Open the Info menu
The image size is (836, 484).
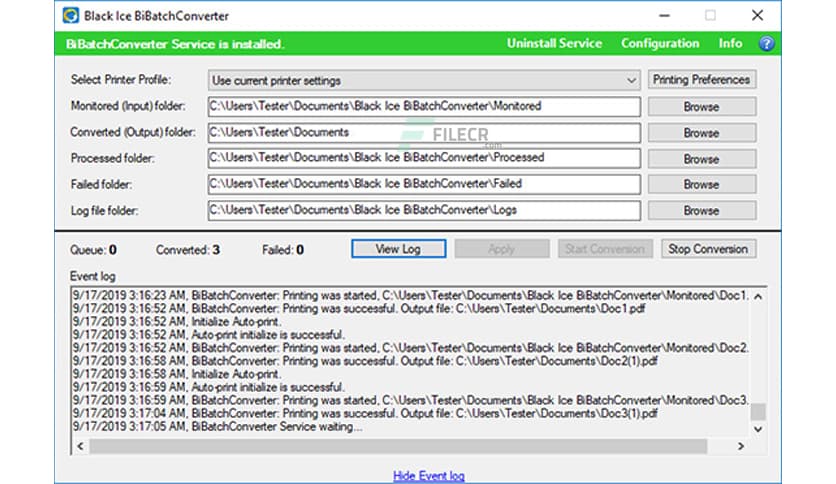[730, 44]
